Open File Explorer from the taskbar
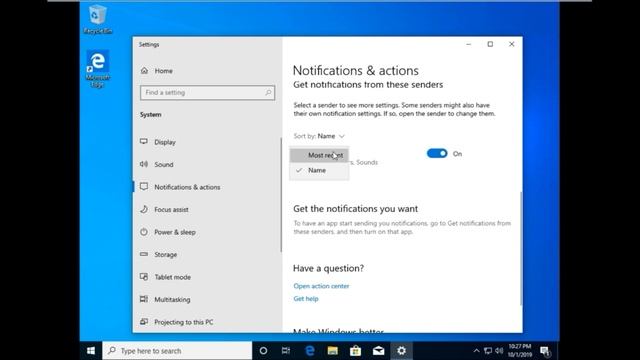 [333, 351]
